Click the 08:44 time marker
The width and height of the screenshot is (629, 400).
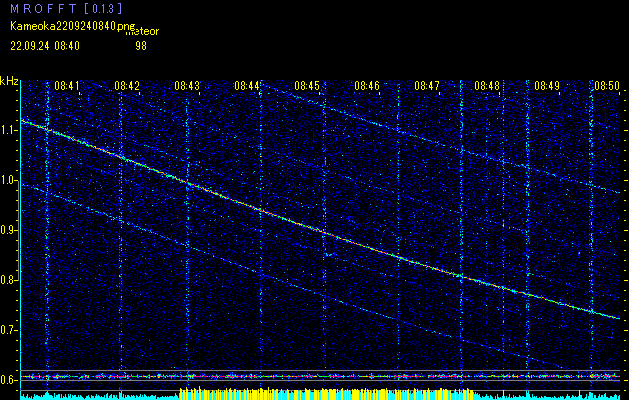click(x=247, y=86)
